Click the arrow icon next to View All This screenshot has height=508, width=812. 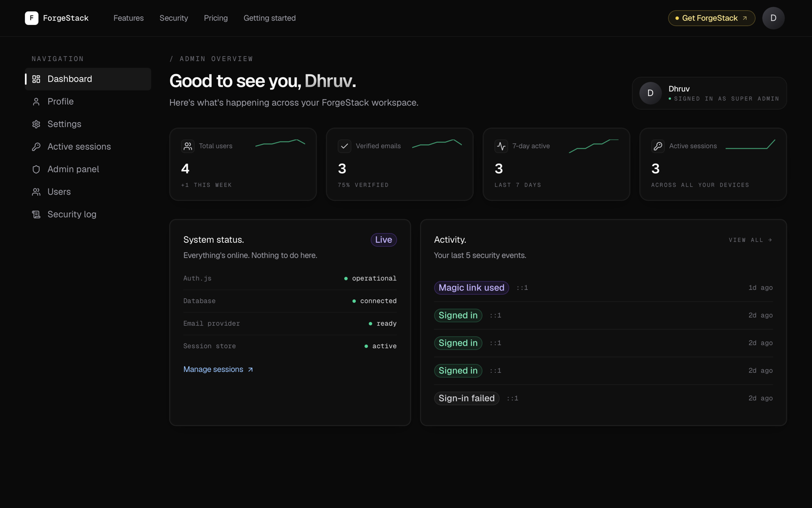pyautogui.click(x=770, y=240)
